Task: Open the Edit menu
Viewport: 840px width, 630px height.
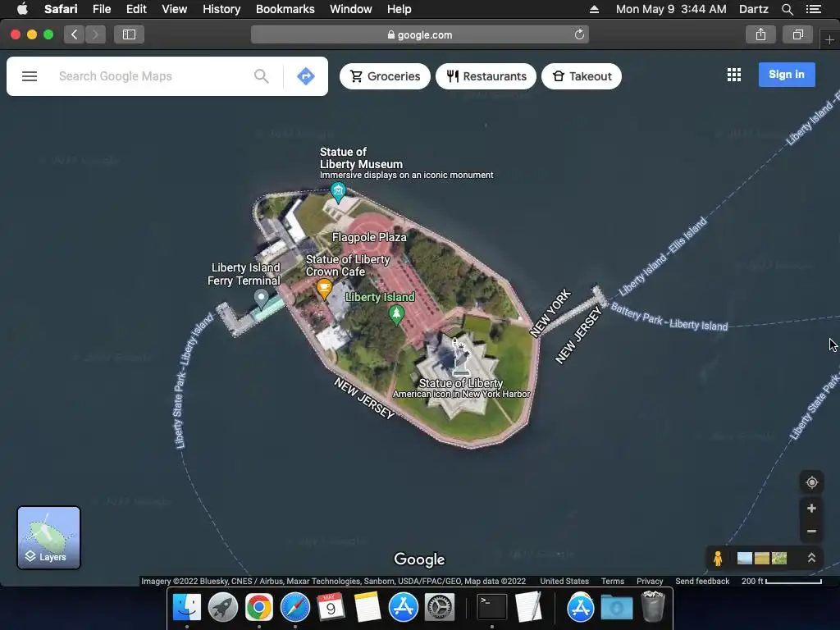Action: point(136,9)
